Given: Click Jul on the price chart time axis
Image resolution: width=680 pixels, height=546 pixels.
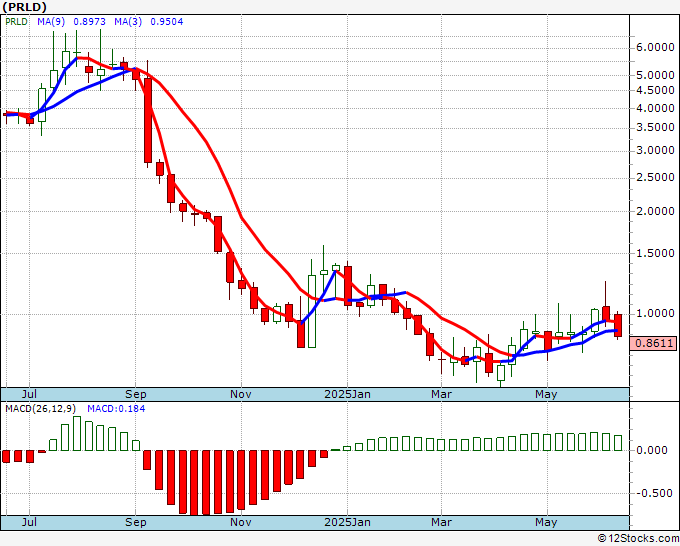Looking at the screenshot, I should click(x=29, y=394).
